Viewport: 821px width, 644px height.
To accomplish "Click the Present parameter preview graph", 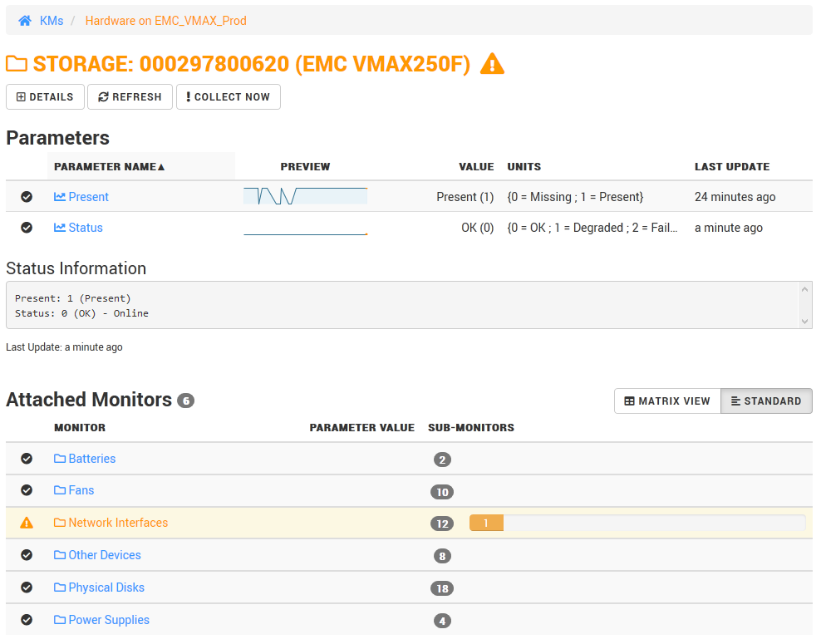I will (305, 197).
